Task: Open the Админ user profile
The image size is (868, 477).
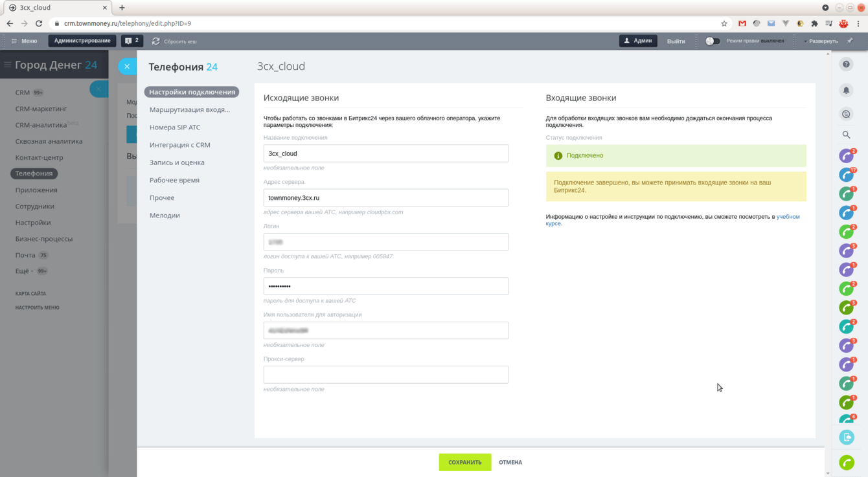Action: (x=638, y=41)
